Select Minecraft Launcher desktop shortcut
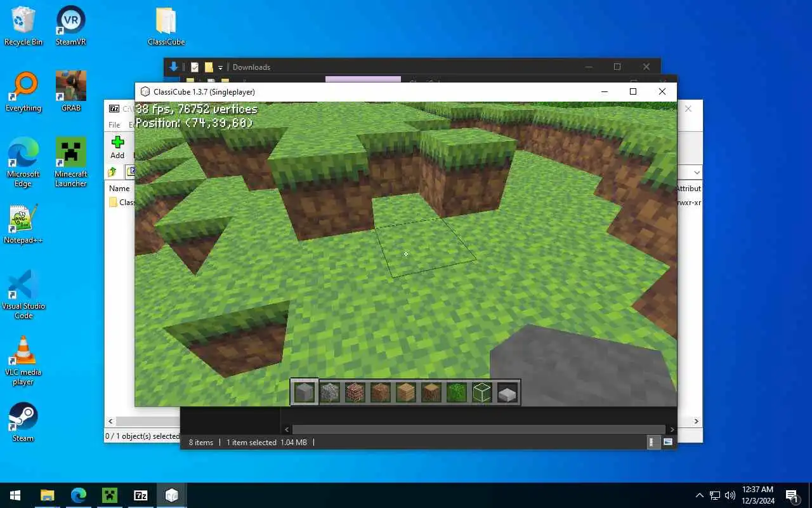Image resolution: width=812 pixels, height=508 pixels. 71,163
